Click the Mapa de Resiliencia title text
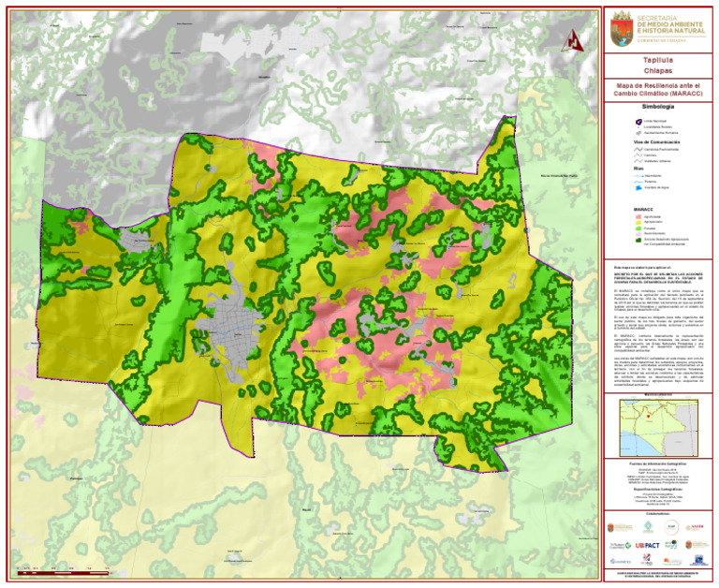 [x=658, y=90]
